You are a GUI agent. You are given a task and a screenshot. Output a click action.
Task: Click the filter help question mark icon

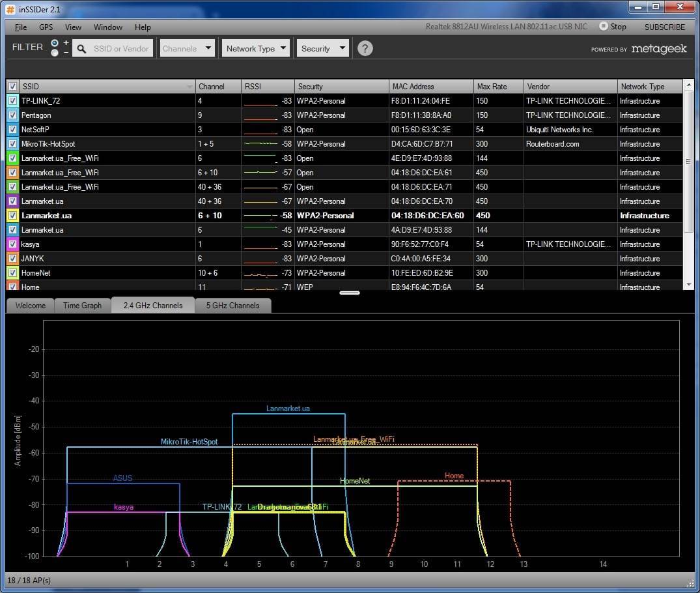tap(365, 48)
